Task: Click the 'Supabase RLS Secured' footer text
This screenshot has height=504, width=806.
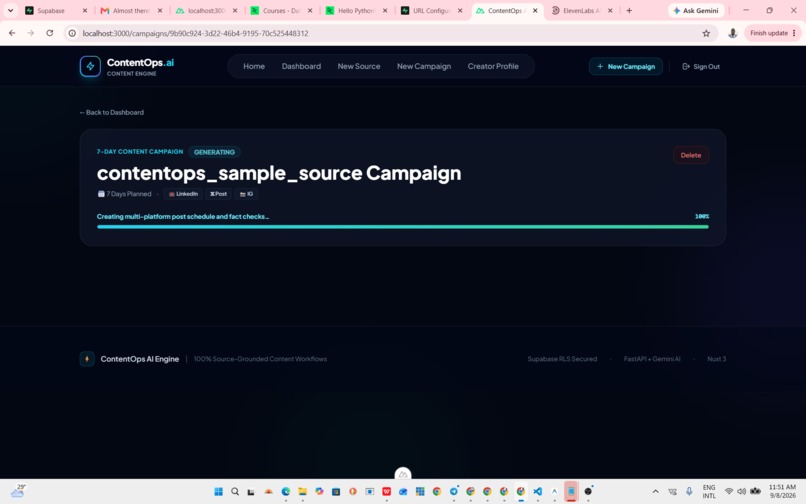Action: (562, 359)
